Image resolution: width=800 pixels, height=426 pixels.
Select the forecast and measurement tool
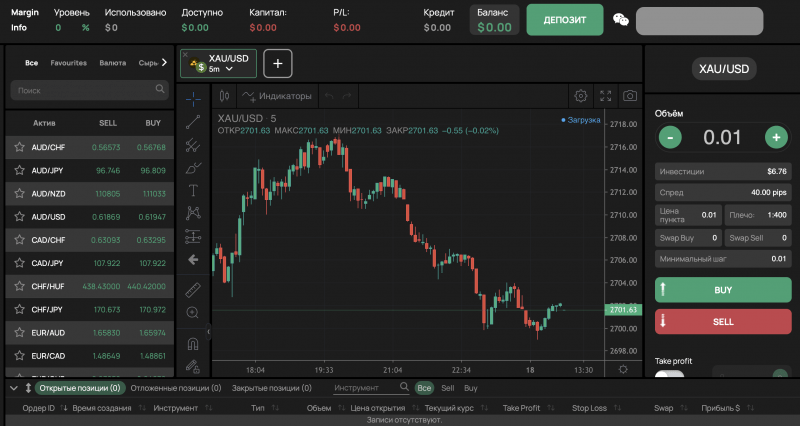coord(193,236)
